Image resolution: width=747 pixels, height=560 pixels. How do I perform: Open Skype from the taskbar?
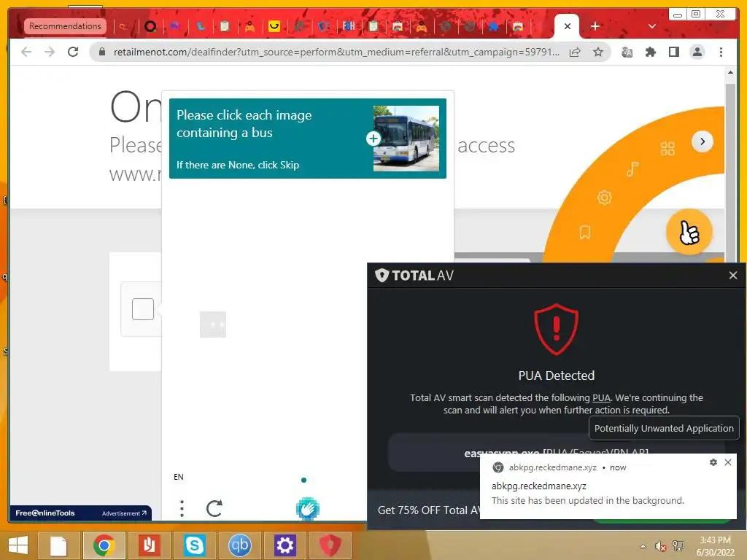pos(194,545)
